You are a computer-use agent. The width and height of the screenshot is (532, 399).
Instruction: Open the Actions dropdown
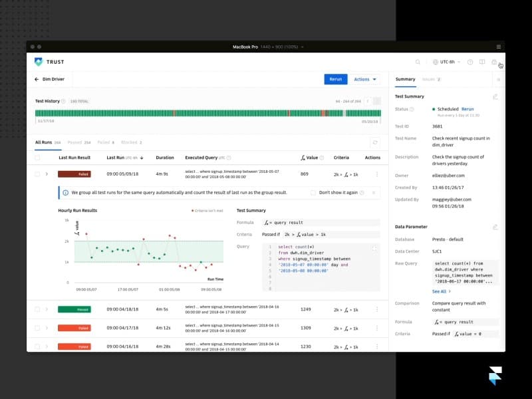pyautogui.click(x=364, y=79)
